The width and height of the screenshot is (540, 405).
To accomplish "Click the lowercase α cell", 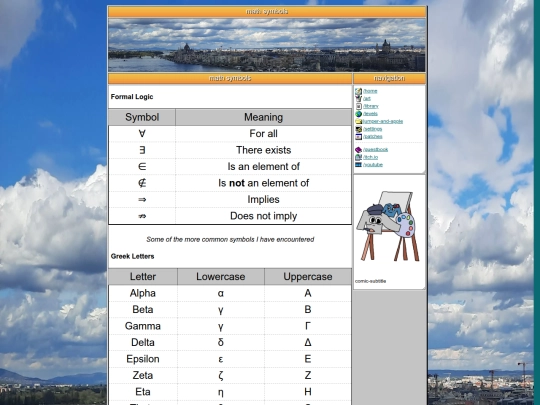I will click(x=221, y=293).
